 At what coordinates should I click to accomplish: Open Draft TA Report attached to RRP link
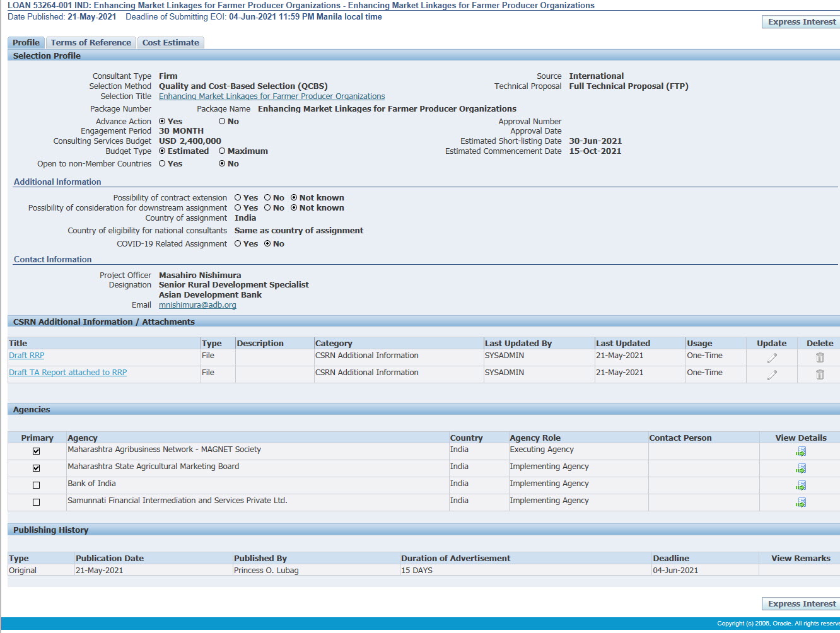click(68, 373)
